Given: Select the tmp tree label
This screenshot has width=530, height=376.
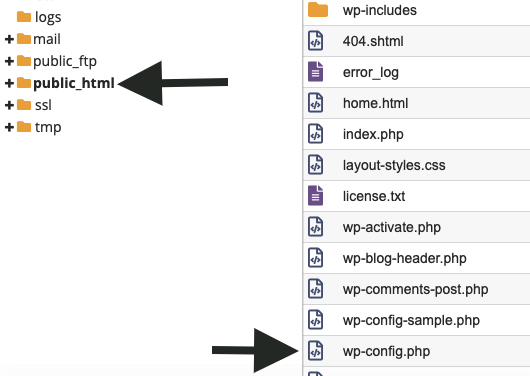Looking at the screenshot, I should [x=48, y=128].
